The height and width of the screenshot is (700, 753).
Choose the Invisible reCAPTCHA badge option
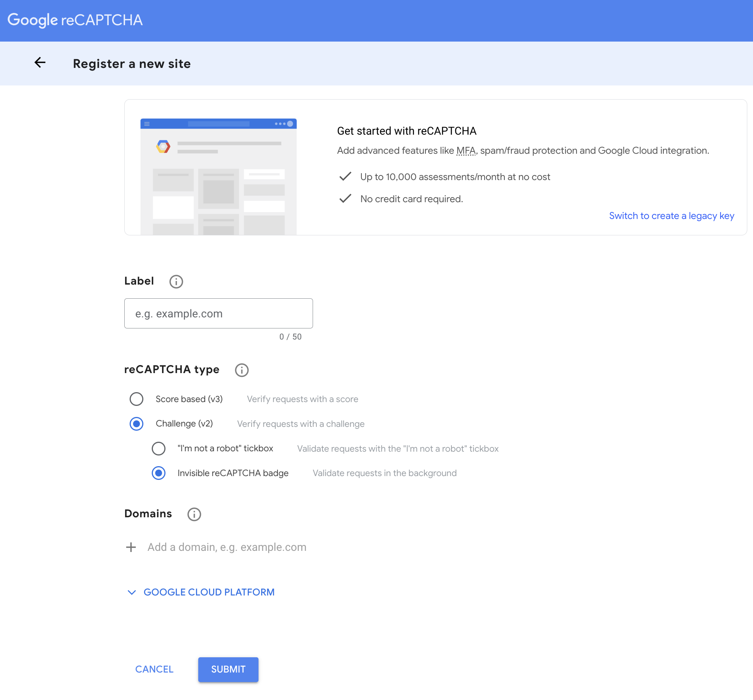point(158,473)
